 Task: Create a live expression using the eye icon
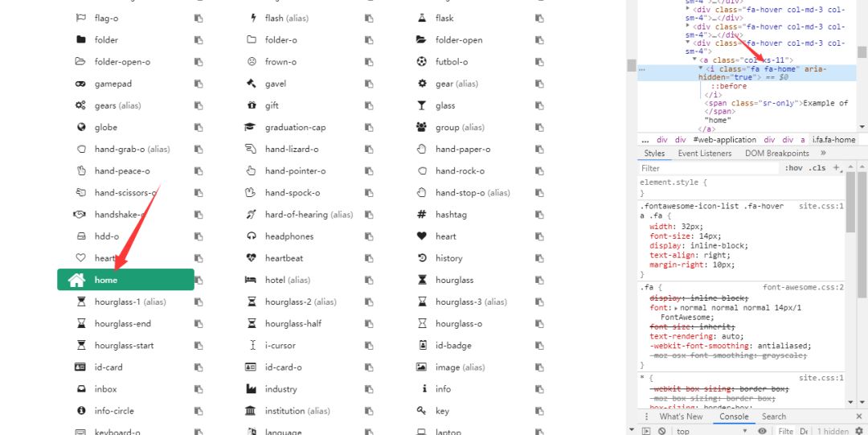click(x=762, y=431)
